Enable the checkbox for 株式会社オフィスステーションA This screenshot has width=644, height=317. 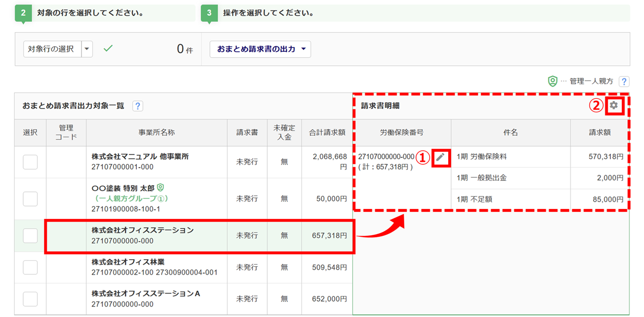(30, 299)
